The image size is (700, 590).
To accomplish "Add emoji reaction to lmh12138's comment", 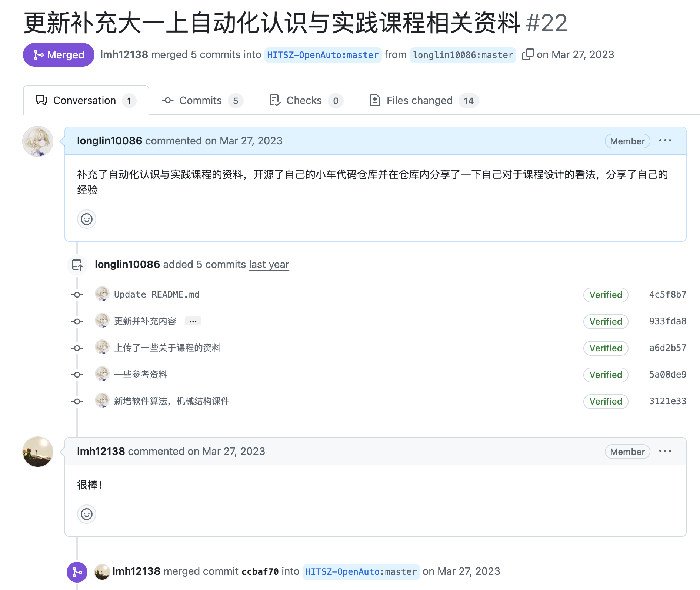I will click(87, 514).
